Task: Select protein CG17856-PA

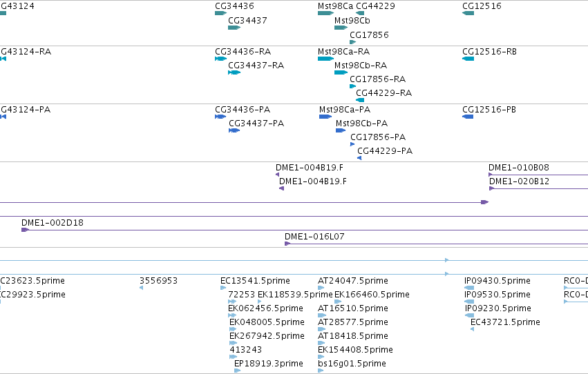Action: pyautogui.click(x=378, y=137)
